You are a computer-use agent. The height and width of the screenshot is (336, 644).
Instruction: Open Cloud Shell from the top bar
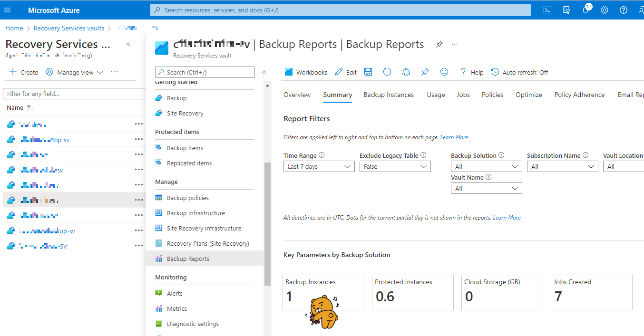pyautogui.click(x=547, y=10)
